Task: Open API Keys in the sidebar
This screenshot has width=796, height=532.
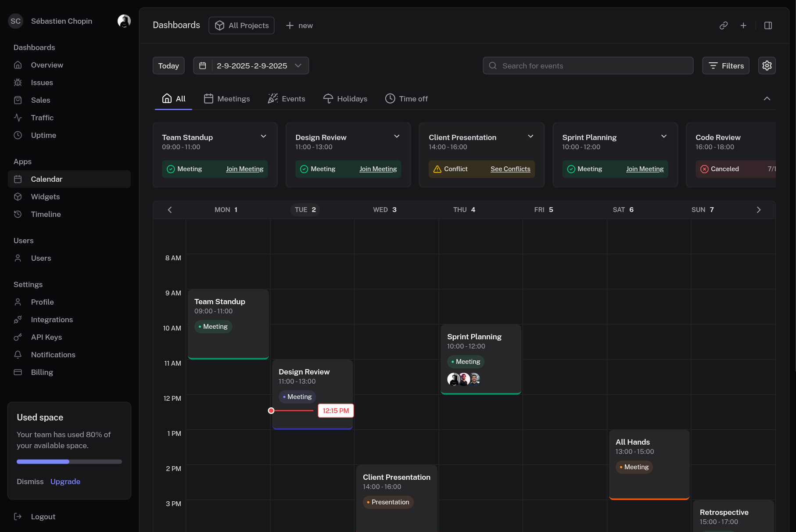Action: tap(46, 337)
